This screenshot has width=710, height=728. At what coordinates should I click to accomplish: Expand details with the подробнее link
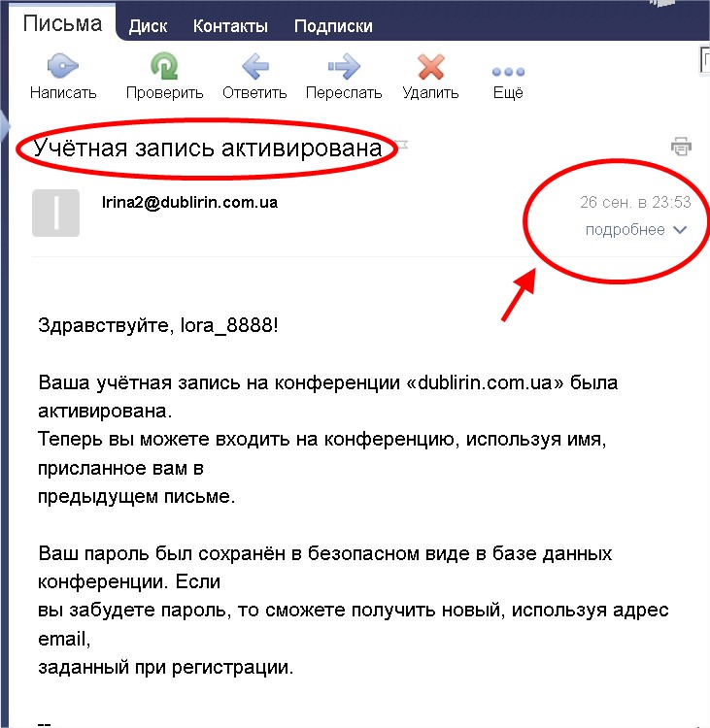click(x=625, y=230)
